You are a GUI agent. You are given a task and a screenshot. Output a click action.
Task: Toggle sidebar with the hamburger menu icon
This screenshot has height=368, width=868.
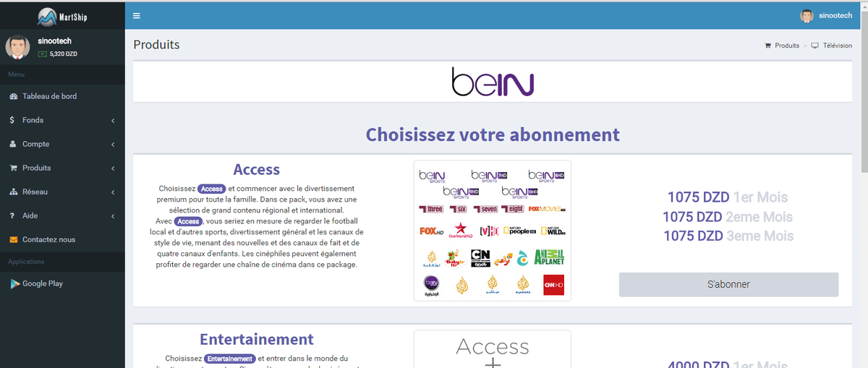[x=137, y=16]
